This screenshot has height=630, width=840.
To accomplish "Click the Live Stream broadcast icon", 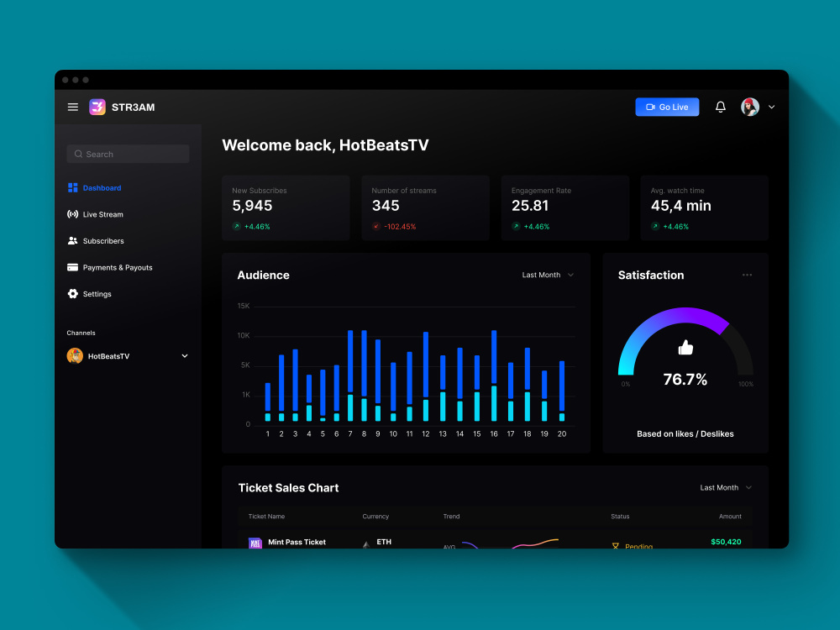I will pyautogui.click(x=73, y=214).
